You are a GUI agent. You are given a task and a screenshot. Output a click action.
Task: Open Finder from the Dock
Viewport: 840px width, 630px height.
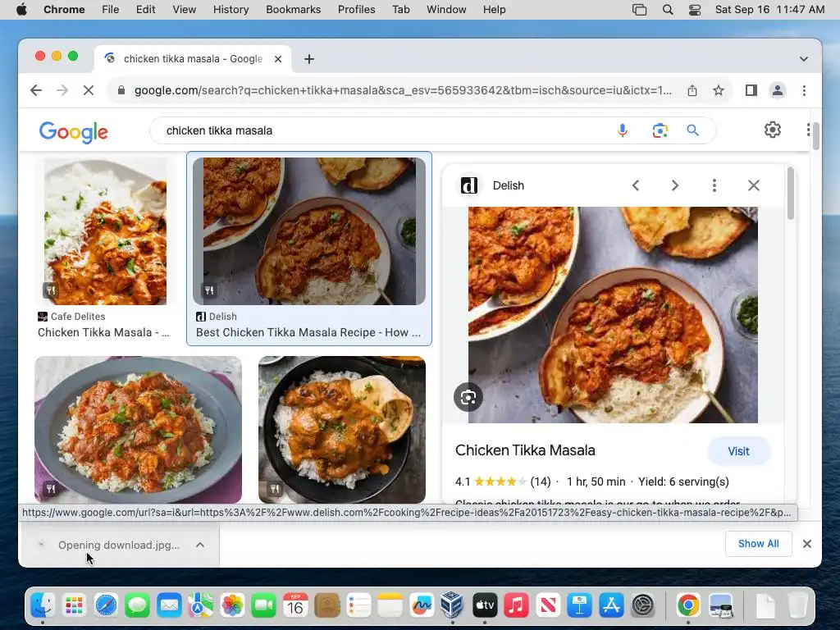[x=43, y=605]
